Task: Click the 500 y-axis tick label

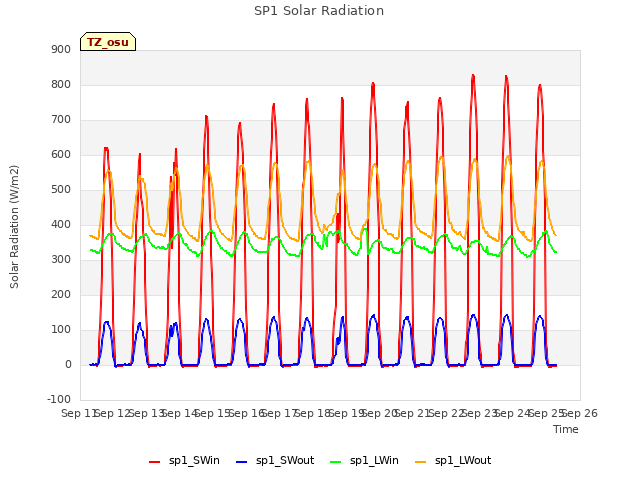Action: click(61, 190)
